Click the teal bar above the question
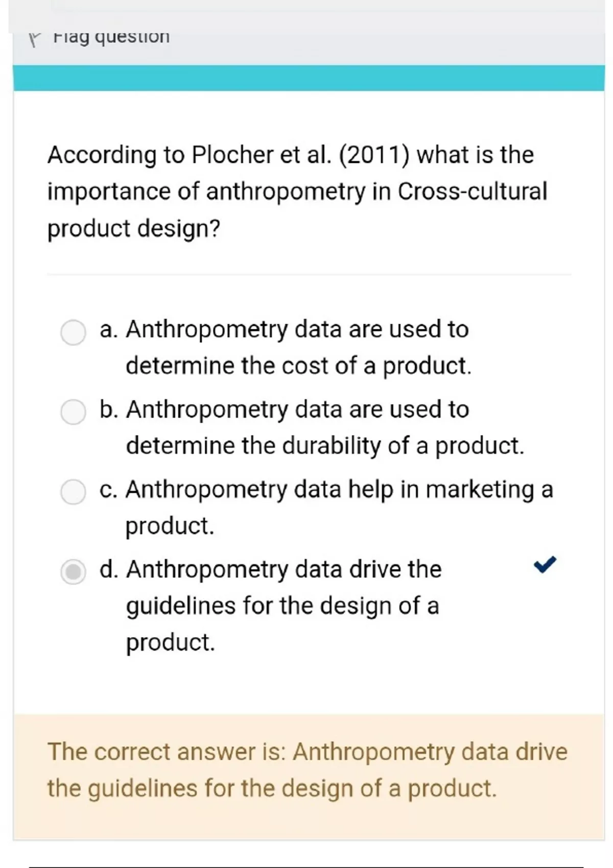Viewport: 613px width, 868px height. tap(309, 78)
